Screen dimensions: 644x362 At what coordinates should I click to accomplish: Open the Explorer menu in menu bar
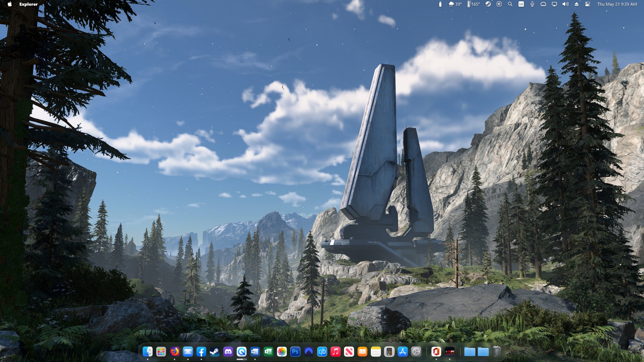coord(28,4)
